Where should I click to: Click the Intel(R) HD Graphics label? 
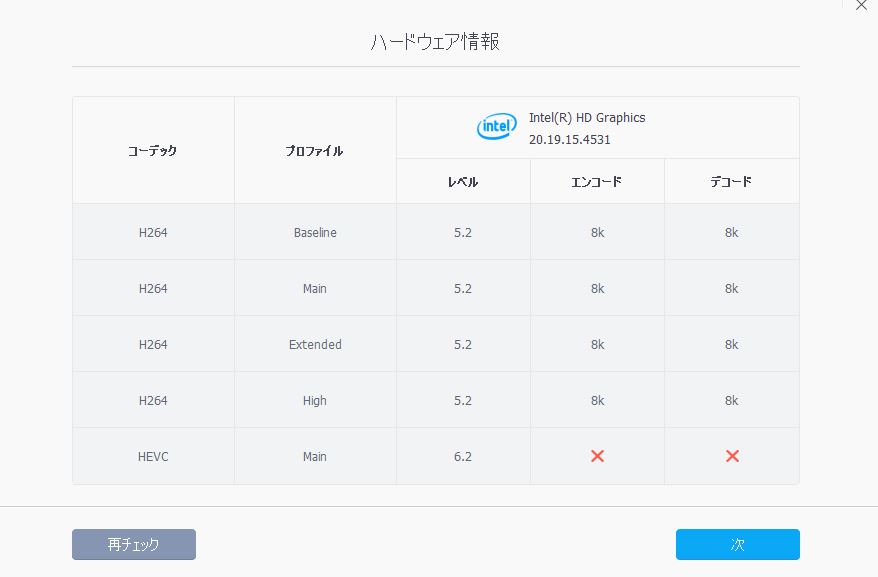point(587,117)
